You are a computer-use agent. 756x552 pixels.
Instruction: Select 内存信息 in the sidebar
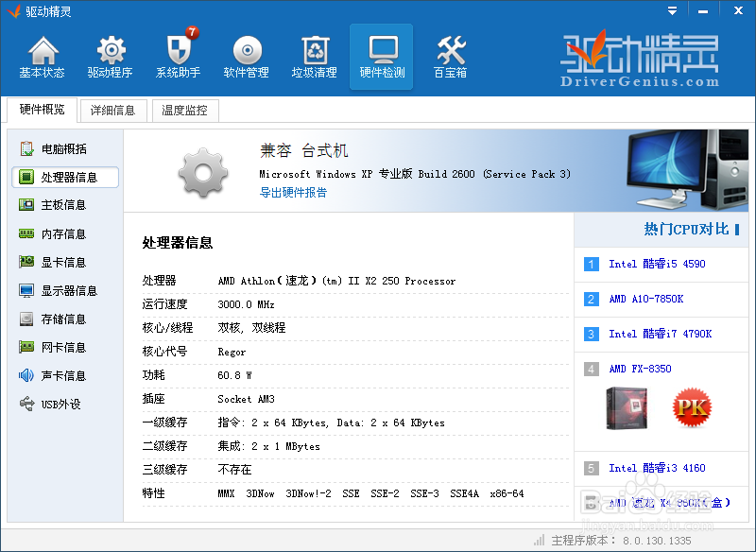tap(64, 233)
